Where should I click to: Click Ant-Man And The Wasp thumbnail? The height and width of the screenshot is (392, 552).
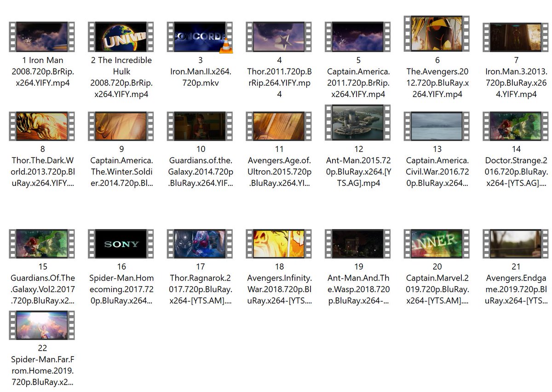[357, 244]
